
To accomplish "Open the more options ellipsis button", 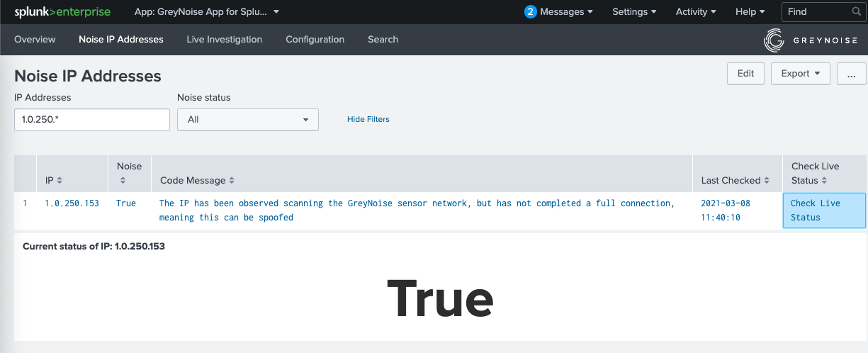I will [x=852, y=74].
